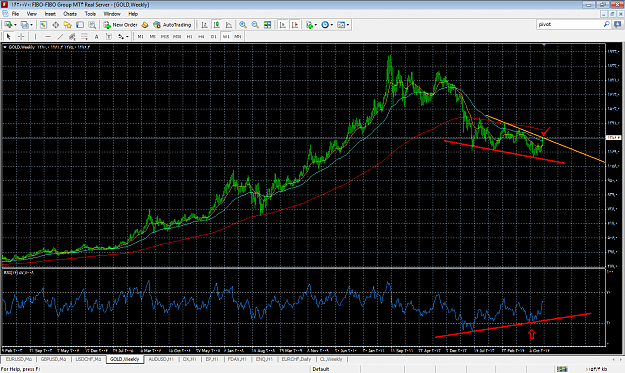Image resolution: width=625 pixels, height=373 pixels.
Task: Click the New Order button
Action: tap(120, 25)
